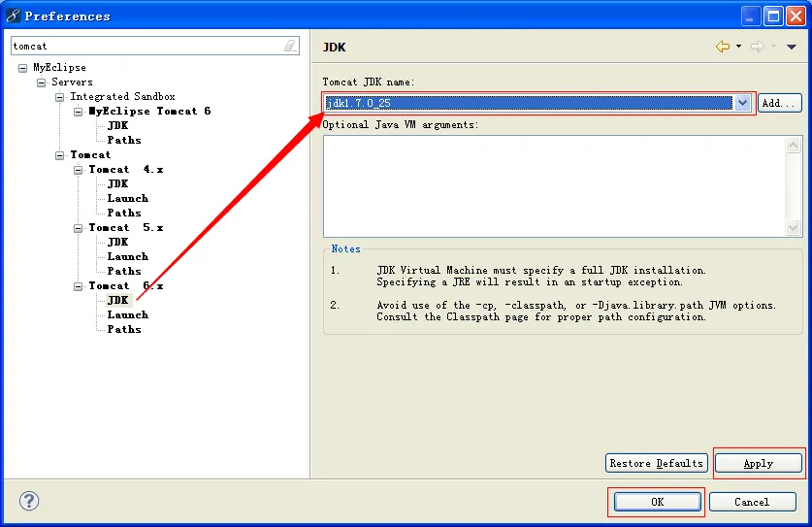Select the Tomcat parent tree item
812x527 pixels.
pyautogui.click(x=90, y=154)
